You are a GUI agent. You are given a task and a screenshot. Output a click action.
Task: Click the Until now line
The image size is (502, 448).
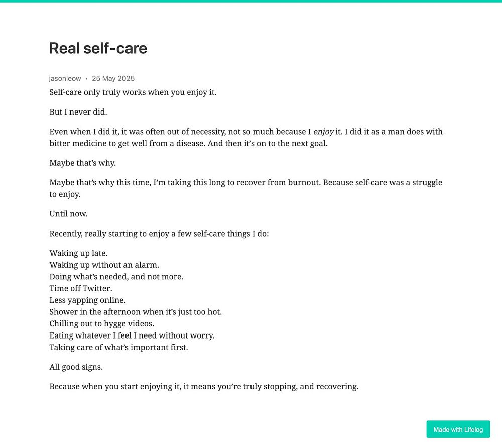(x=68, y=214)
